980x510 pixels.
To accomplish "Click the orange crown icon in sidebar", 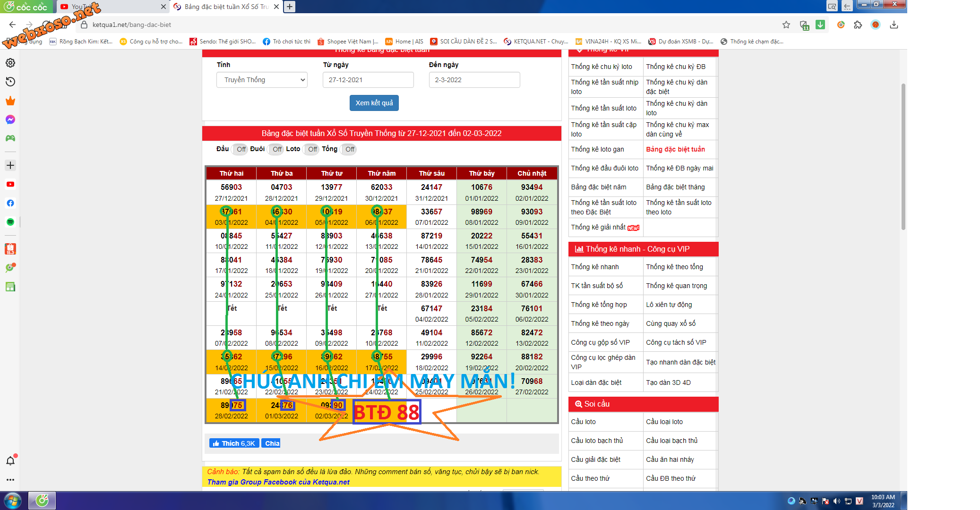I will tap(10, 101).
